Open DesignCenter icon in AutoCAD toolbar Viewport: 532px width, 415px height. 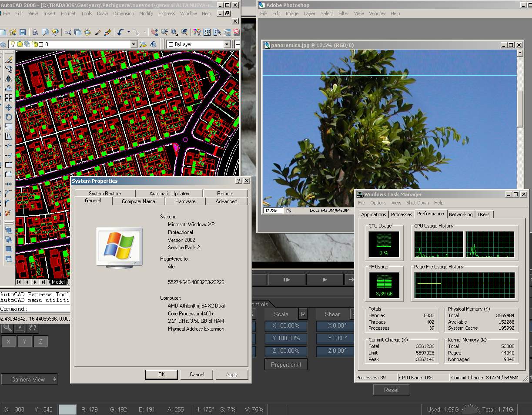[x=207, y=32]
